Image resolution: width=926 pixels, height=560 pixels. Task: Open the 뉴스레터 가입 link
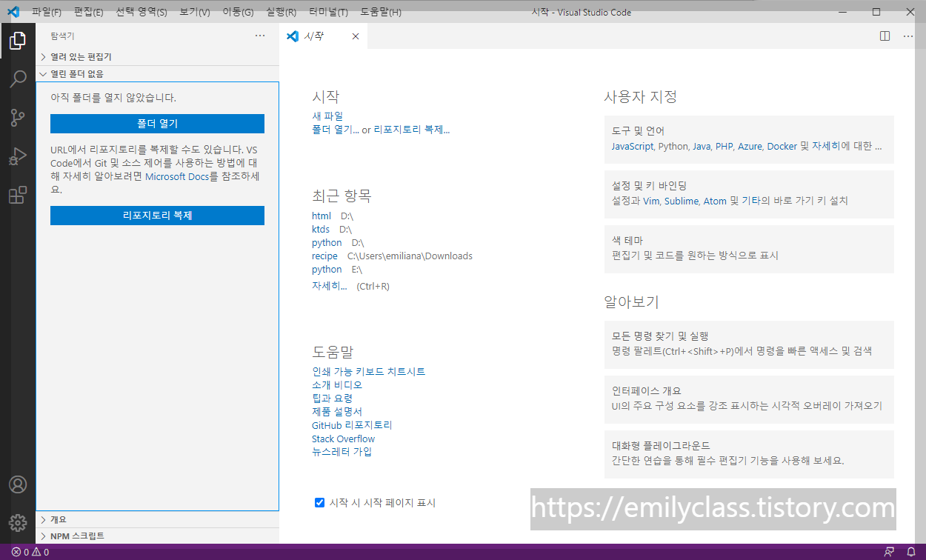pyautogui.click(x=342, y=452)
